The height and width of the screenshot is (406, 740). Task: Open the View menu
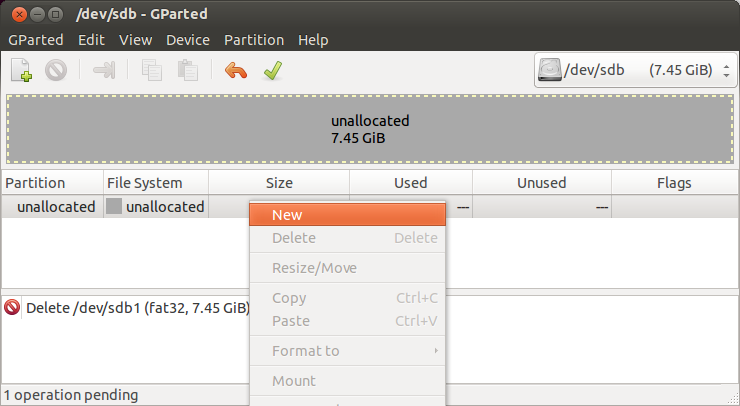(x=135, y=40)
